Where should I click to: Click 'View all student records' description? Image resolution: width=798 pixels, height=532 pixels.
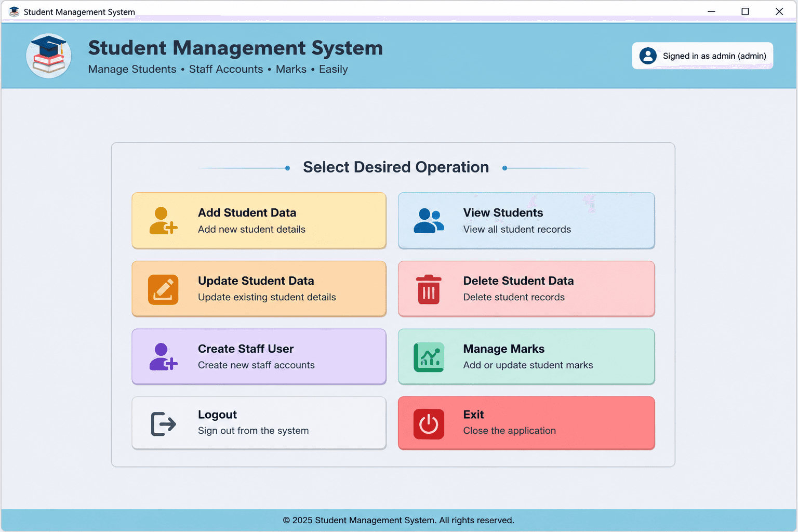[x=517, y=229]
